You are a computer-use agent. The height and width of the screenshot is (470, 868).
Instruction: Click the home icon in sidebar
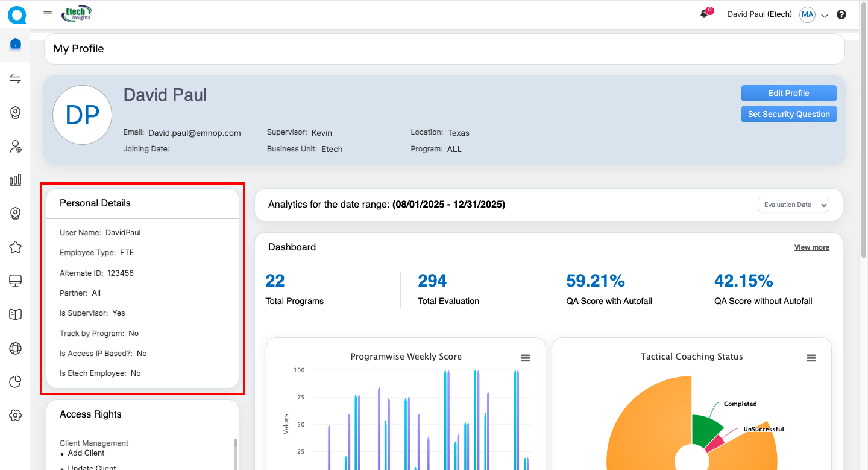tap(16, 44)
